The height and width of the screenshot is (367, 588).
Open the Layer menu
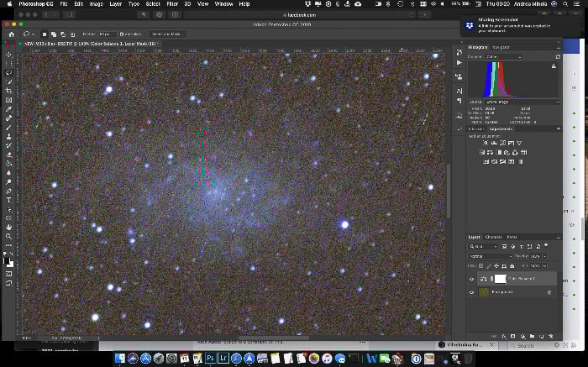tap(116, 3)
